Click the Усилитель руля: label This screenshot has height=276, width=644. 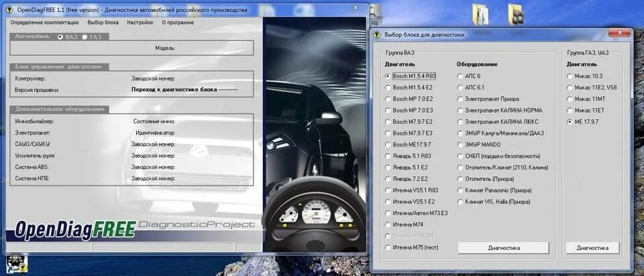35,156
